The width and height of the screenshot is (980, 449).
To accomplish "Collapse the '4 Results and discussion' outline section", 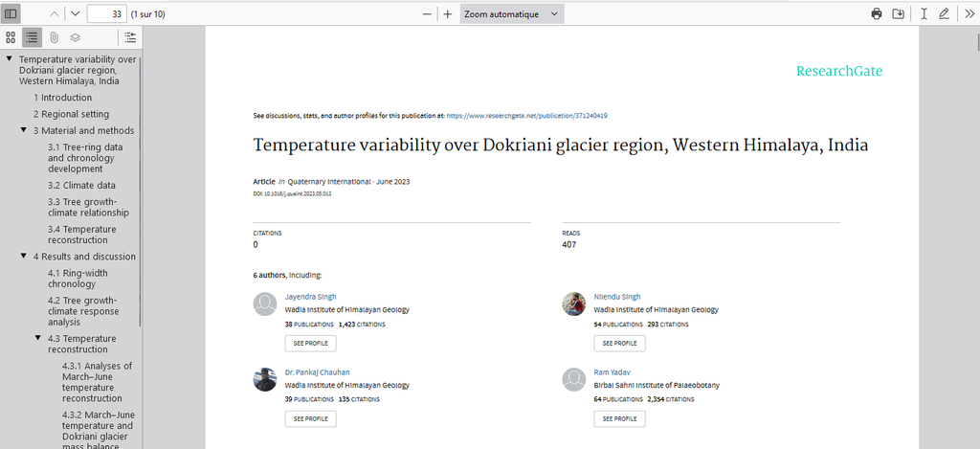I will point(24,257).
